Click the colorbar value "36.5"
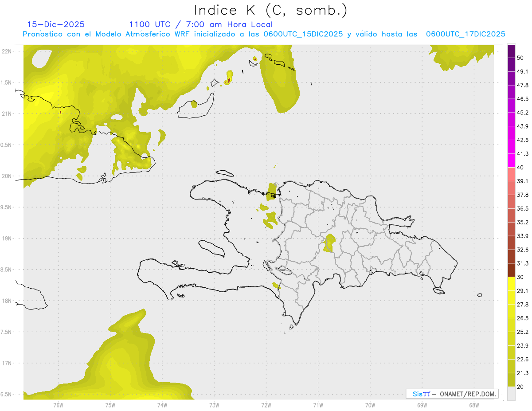 click(523, 208)
